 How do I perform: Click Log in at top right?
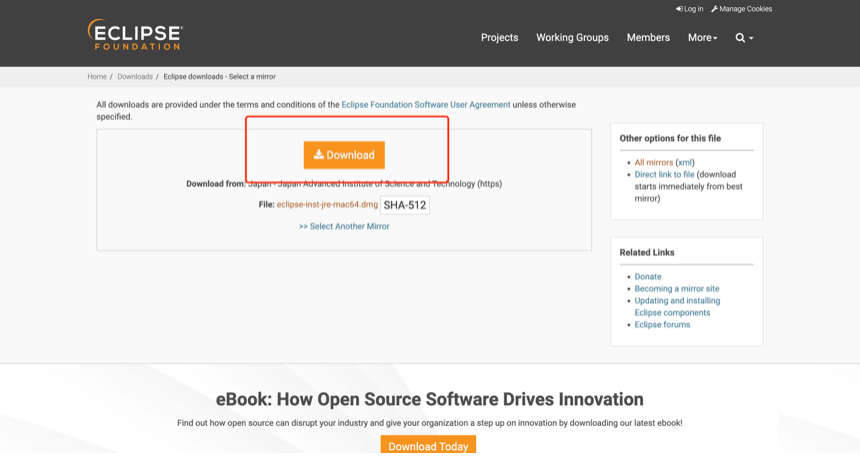(x=689, y=9)
